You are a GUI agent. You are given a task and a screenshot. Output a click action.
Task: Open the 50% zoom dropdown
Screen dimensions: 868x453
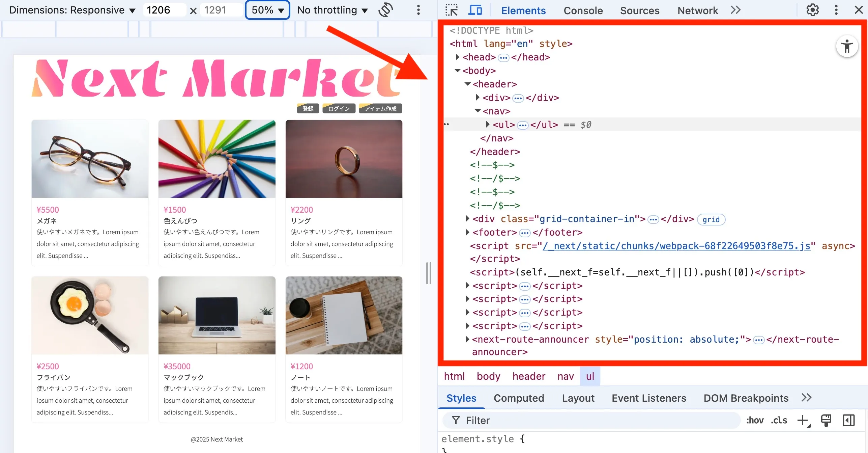coord(267,10)
